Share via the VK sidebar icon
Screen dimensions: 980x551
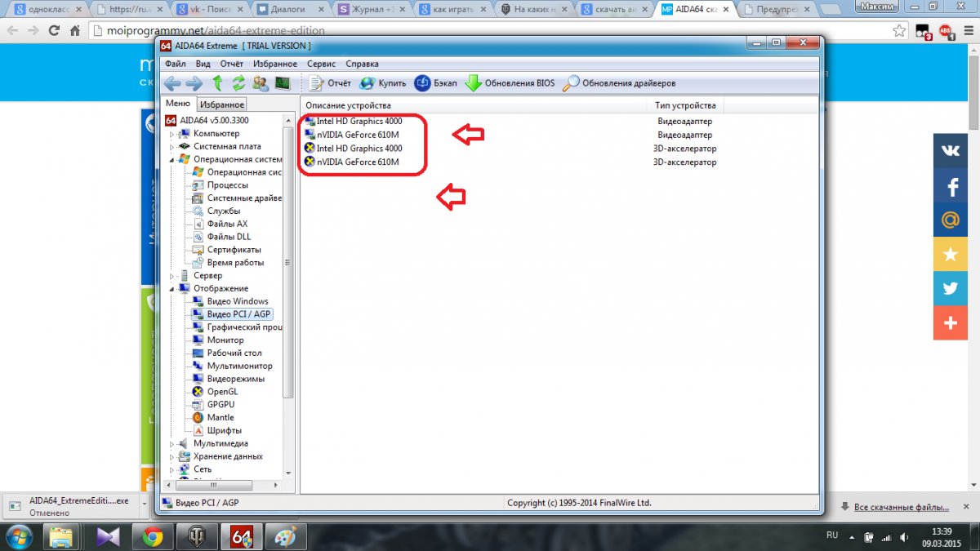[x=951, y=151]
